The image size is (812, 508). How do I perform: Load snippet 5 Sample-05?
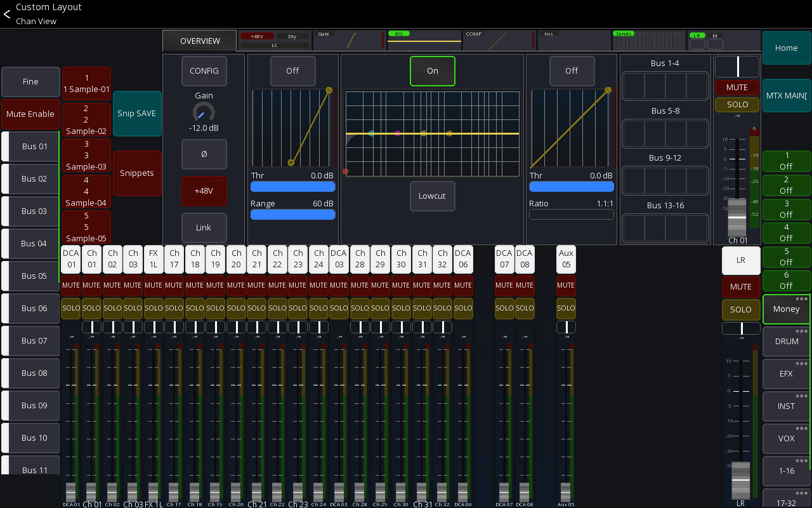(86, 227)
